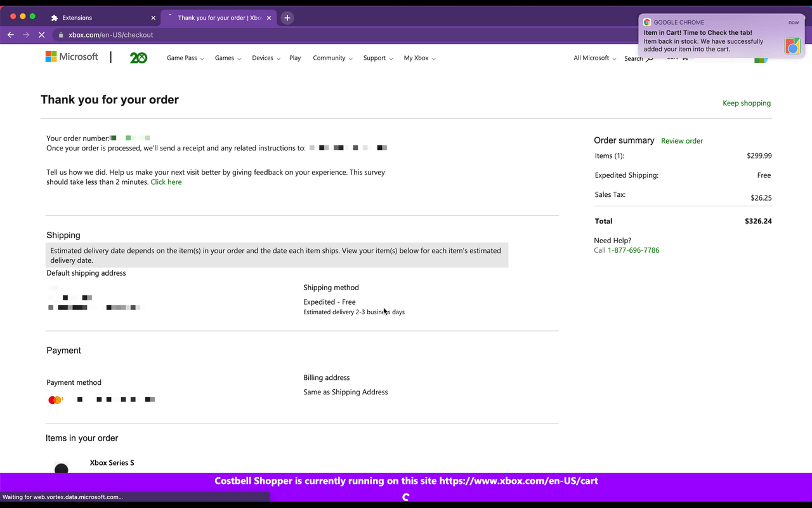The width and height of the screenshot is (812, 508).
Task: Select the Thank you for your order tab
Action: point(219,18)
